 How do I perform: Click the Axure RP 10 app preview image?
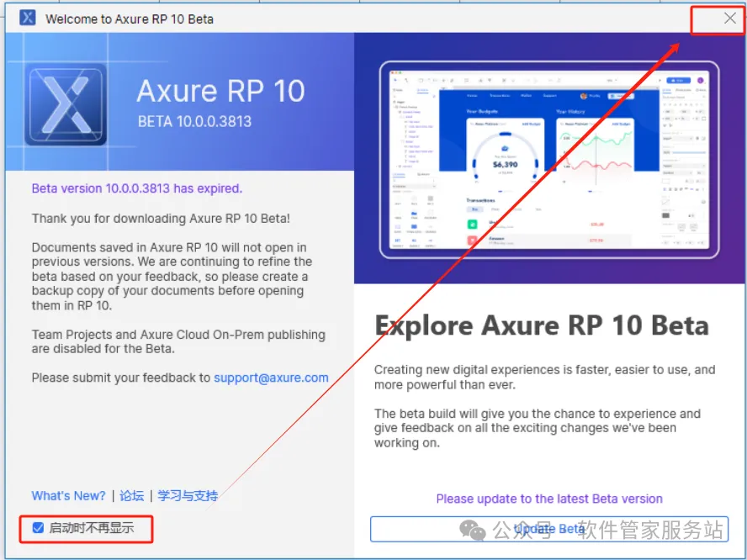tap(549, 160)
